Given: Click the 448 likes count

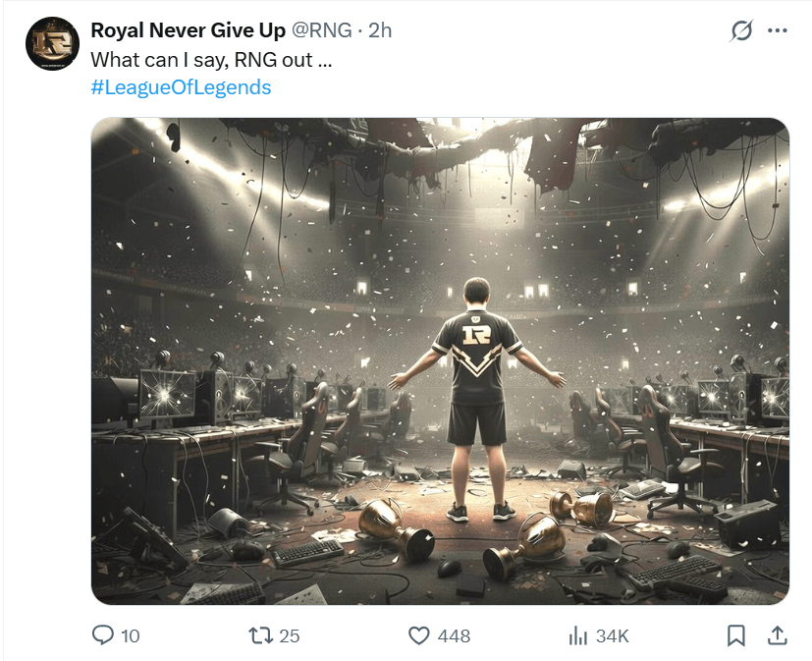Looking at the screenshot, I should click(x=454, y=636).
